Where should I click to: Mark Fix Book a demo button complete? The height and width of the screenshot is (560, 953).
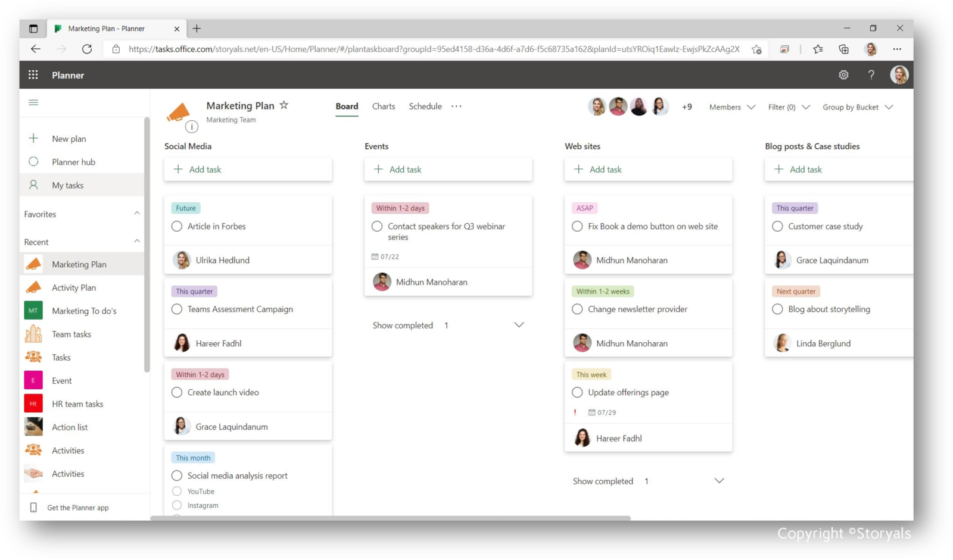[577, 226]
